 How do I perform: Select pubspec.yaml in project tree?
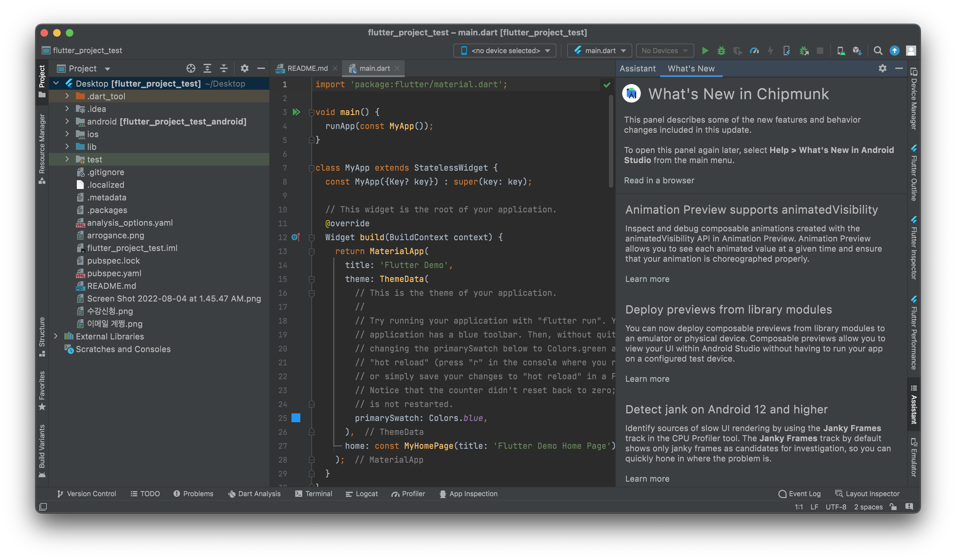114,273
